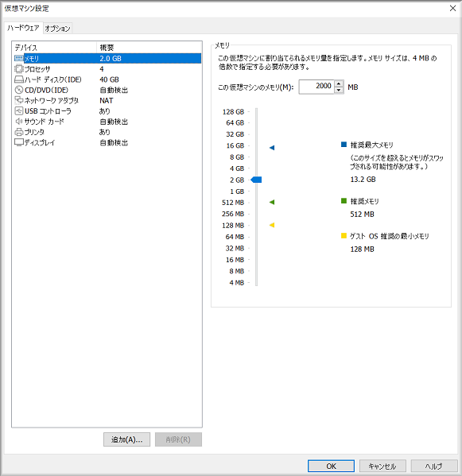Viewport: 462px width, 476px height.
Task: Select the ディスプレイ device icon
Action: pyautogui.click(x=19, y=142)
